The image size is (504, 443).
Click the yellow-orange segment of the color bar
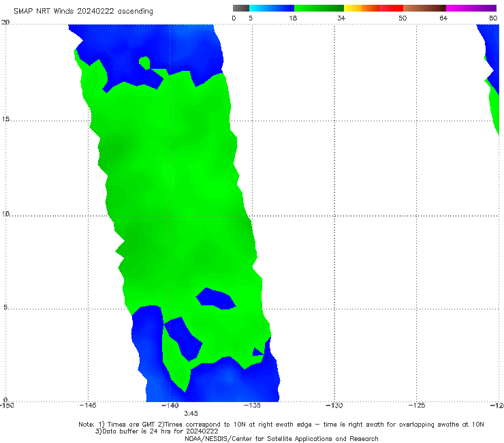point(362,8)
